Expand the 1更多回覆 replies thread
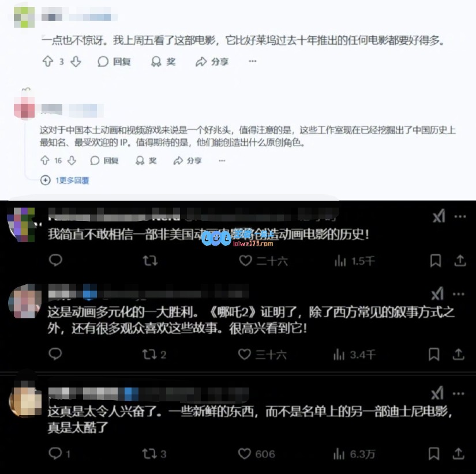The width and height of the screenshot is (476, 474). pyautogui.click(x=65, y=180)
